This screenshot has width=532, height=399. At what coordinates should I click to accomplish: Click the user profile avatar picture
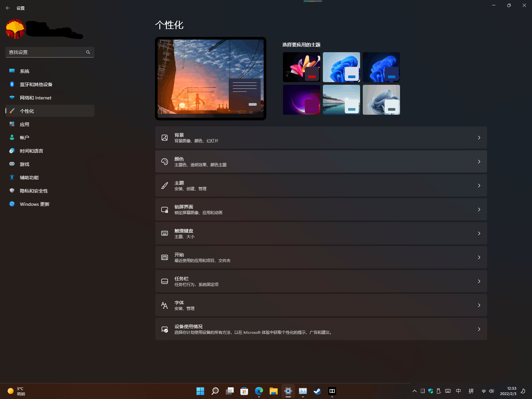[x=15, y=29]
